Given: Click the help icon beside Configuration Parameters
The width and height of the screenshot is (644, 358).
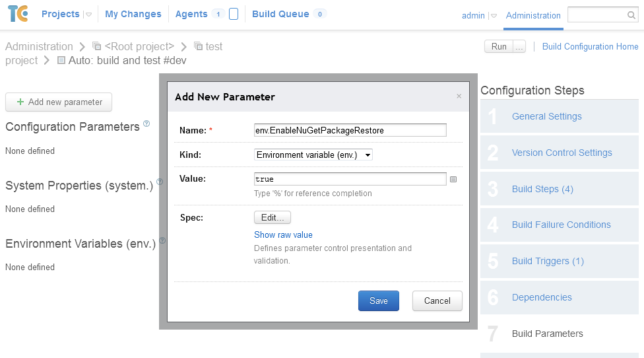Looking at the screenshot, I should 146,124.
